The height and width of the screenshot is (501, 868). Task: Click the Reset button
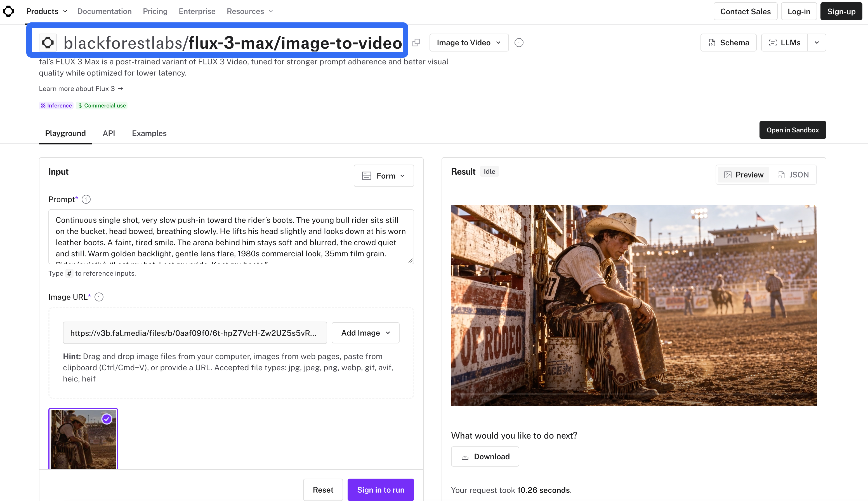(323, 490)
